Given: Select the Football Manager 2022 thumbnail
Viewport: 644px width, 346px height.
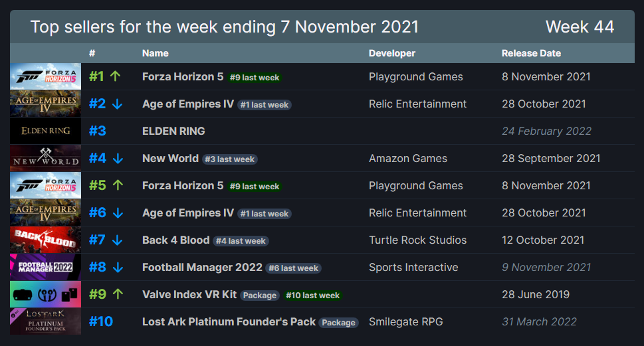Looking at the screenshot, I should pos(45,267).
